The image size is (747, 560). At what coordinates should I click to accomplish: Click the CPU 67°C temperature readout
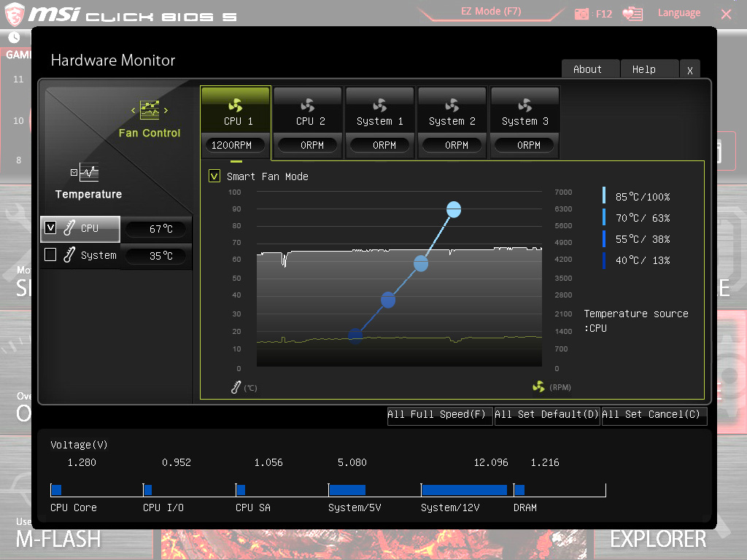pos(156,228)
